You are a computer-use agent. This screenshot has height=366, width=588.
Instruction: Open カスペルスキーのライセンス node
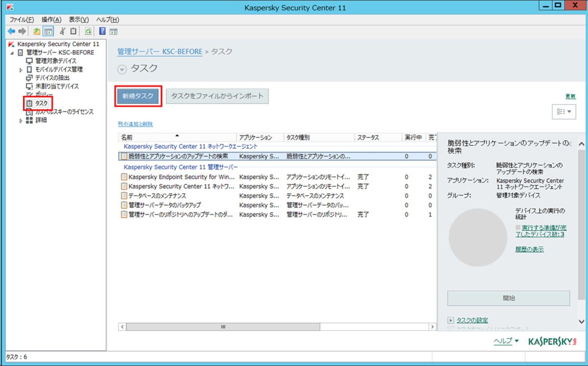click(64, 111)
